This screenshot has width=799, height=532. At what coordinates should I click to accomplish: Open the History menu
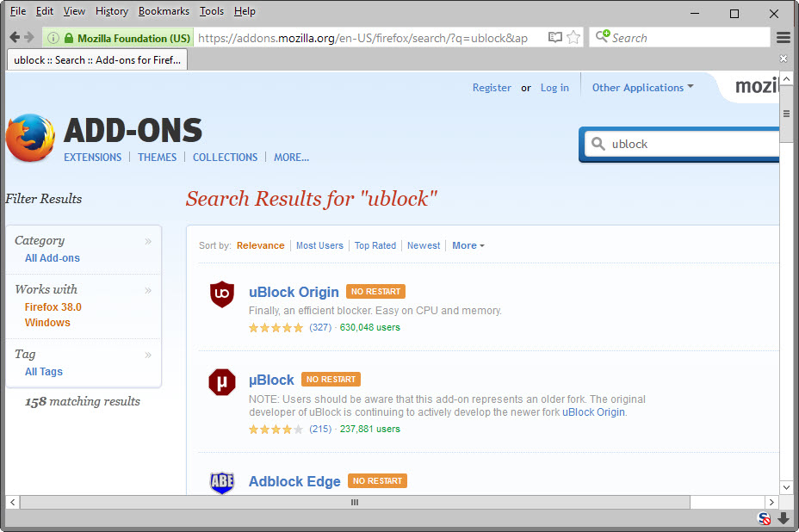(112, 11)
